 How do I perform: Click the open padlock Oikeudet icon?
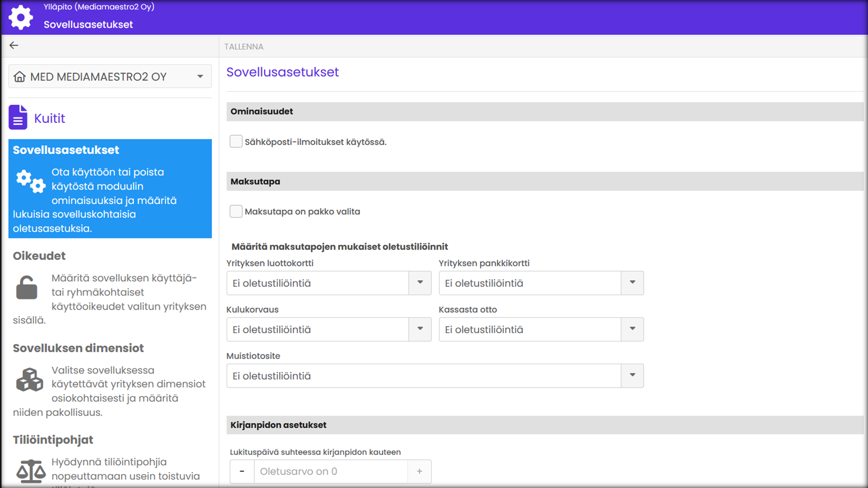(x=26, y=288)
